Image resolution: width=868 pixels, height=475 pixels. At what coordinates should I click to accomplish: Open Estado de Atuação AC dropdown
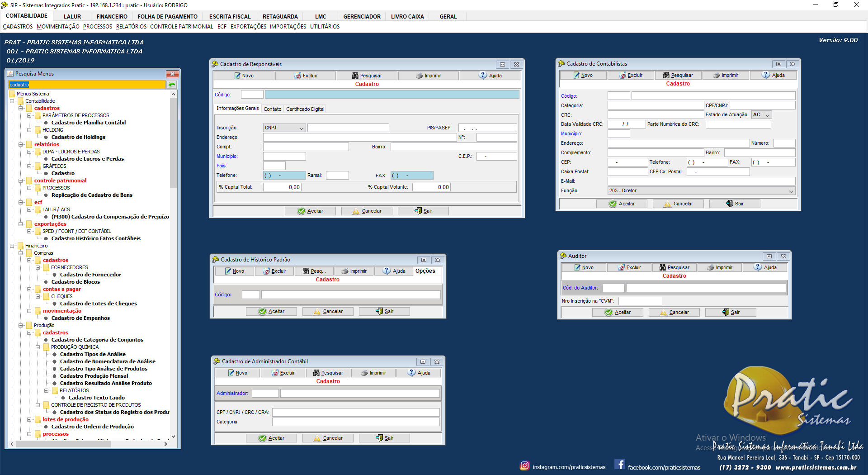pyautogui.click(x=767, y=115)
